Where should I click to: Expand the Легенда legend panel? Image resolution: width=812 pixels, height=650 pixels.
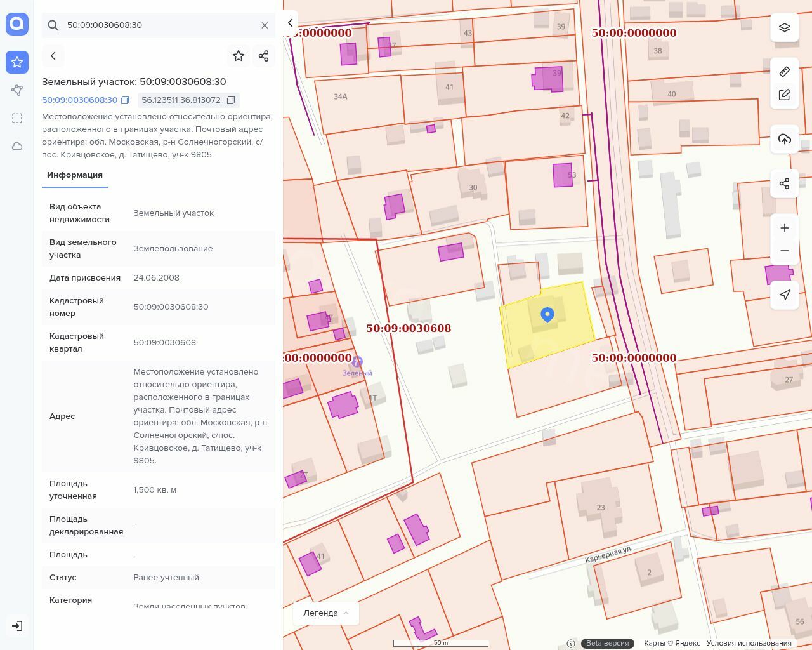pyautogui.click(x=326, y=613)
